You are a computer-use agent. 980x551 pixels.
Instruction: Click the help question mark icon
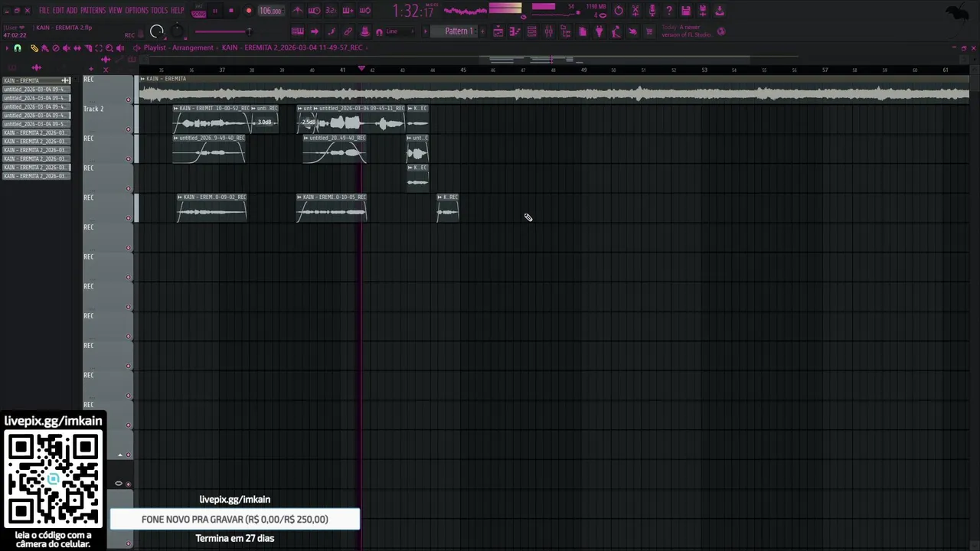pos(669,11)
